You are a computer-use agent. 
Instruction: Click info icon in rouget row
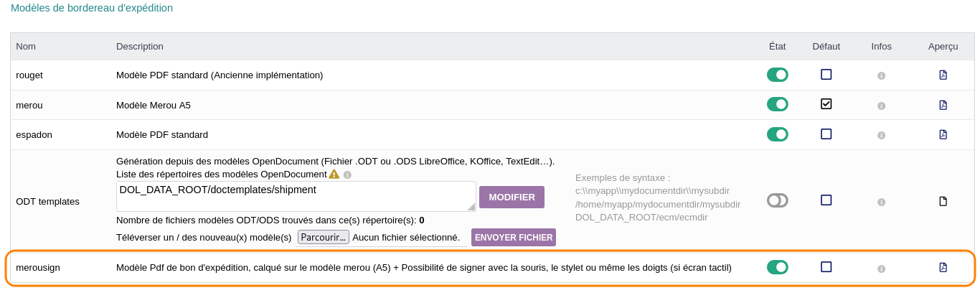click(x=881, y=75)
